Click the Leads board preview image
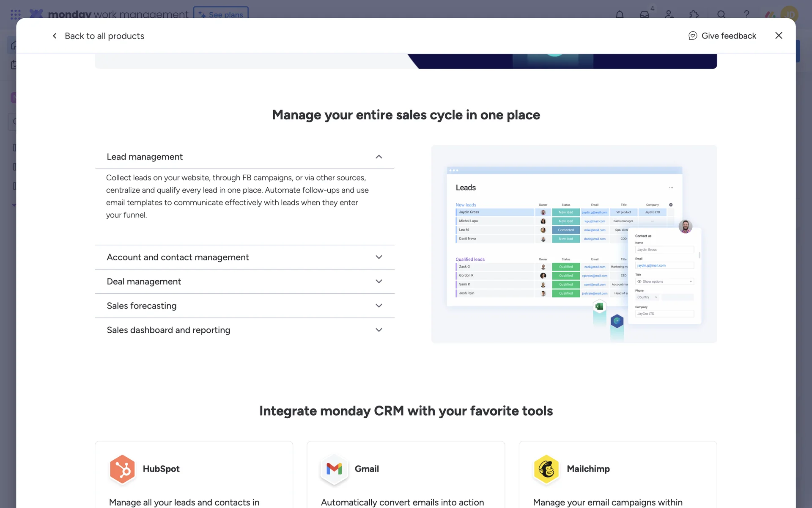 574,244
